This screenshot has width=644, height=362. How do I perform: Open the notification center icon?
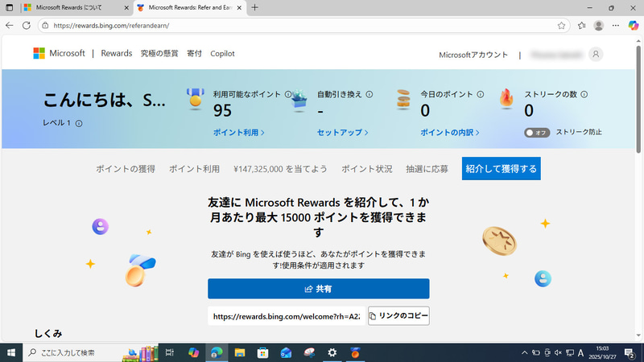tap(630, 352)
